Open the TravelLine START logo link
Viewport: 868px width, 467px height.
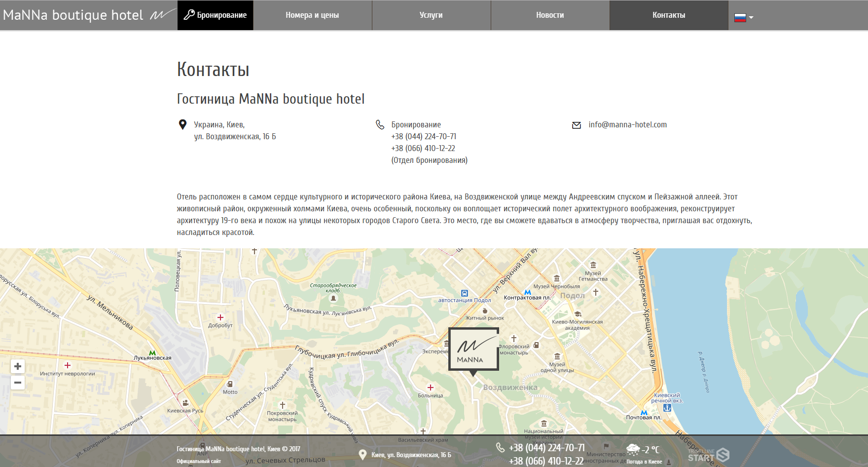tap(709, 455)
